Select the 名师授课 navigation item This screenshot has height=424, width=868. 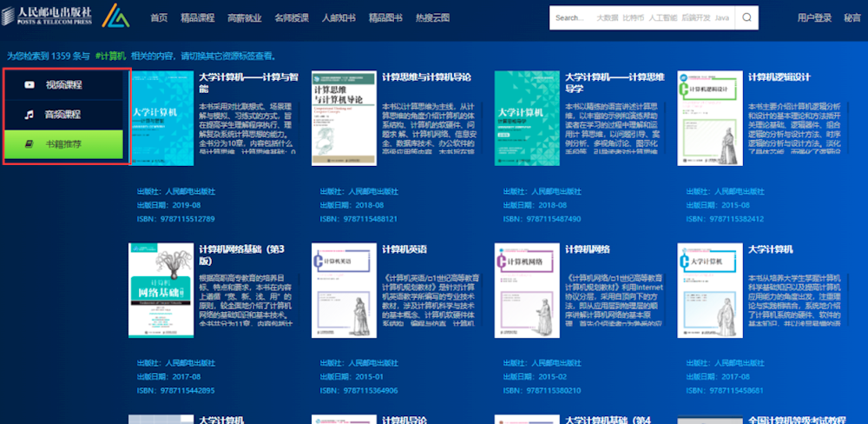point(291,17)
